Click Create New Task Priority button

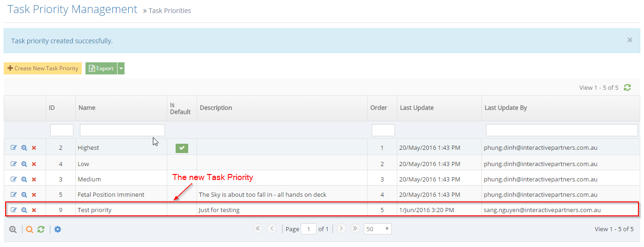pyautogui.click(x=43, y=68)
